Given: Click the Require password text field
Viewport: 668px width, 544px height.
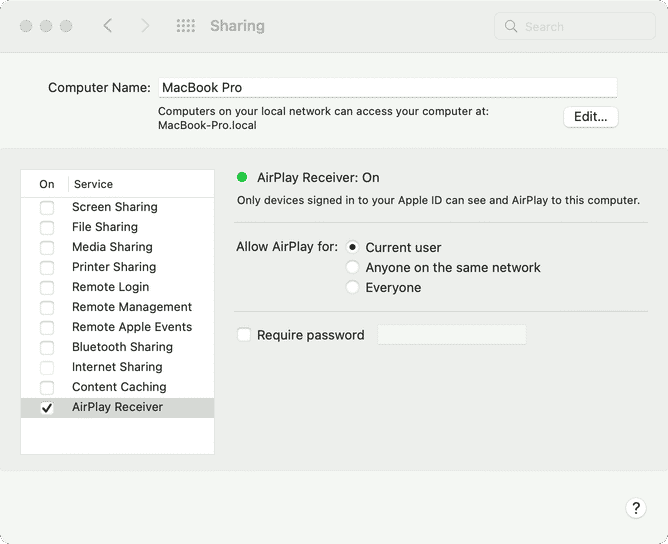Looking at the screenshot, I should (x=452, y=335).
